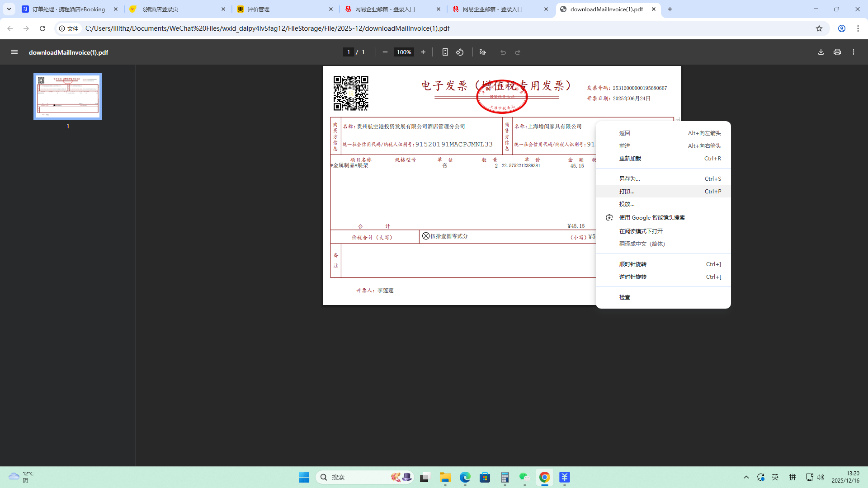Toggle the PDF sidebar hamburger menu
This screenshot has width=868, height=488.
[x=14, y=52]
